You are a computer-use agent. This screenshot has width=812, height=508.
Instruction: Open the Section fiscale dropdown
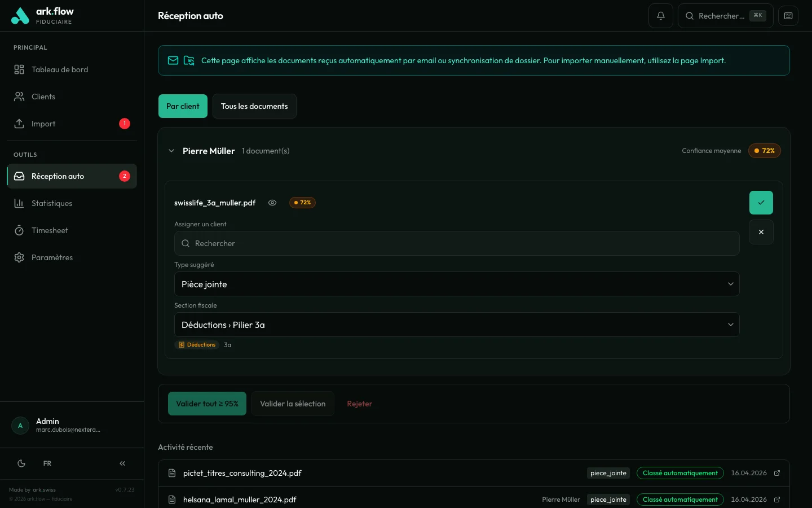point(457,325)
